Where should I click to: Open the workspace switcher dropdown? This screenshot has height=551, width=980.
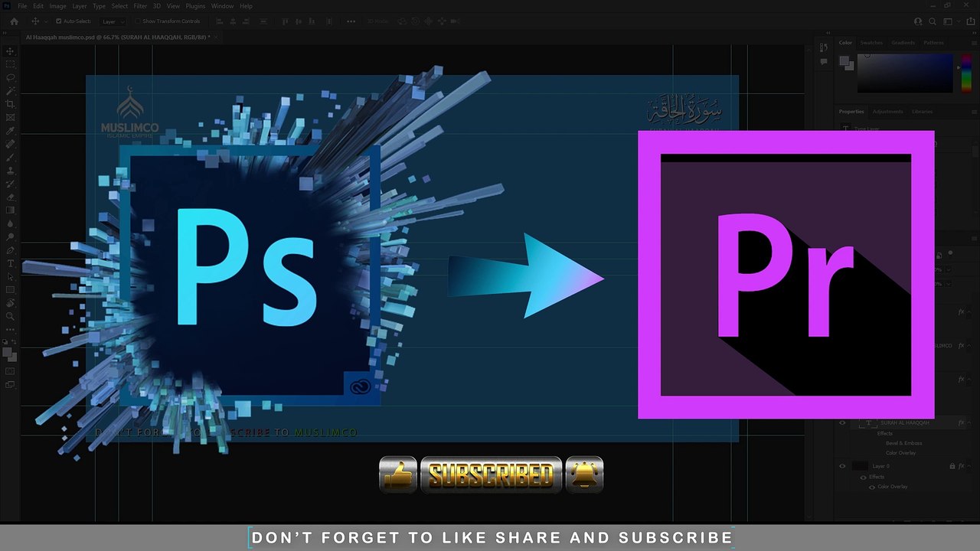(949, 21)
